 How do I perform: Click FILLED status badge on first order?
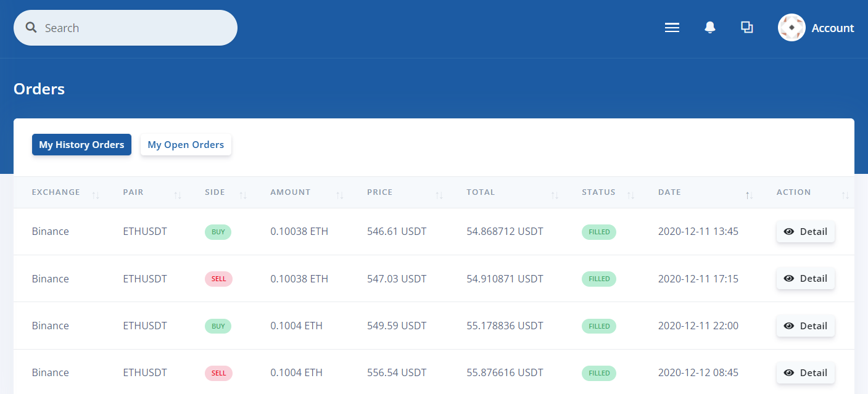point(598,232)
